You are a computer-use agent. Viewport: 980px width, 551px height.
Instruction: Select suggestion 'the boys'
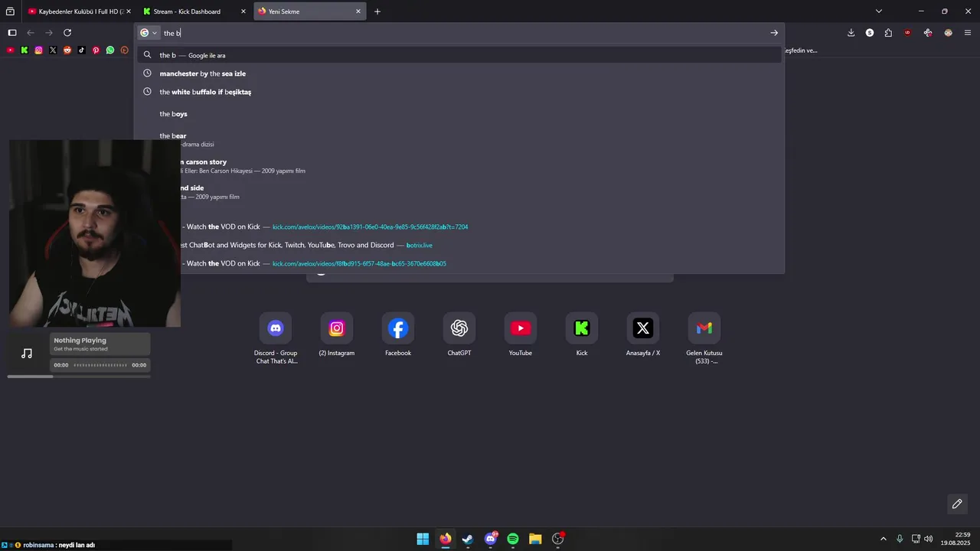[459, 114]
